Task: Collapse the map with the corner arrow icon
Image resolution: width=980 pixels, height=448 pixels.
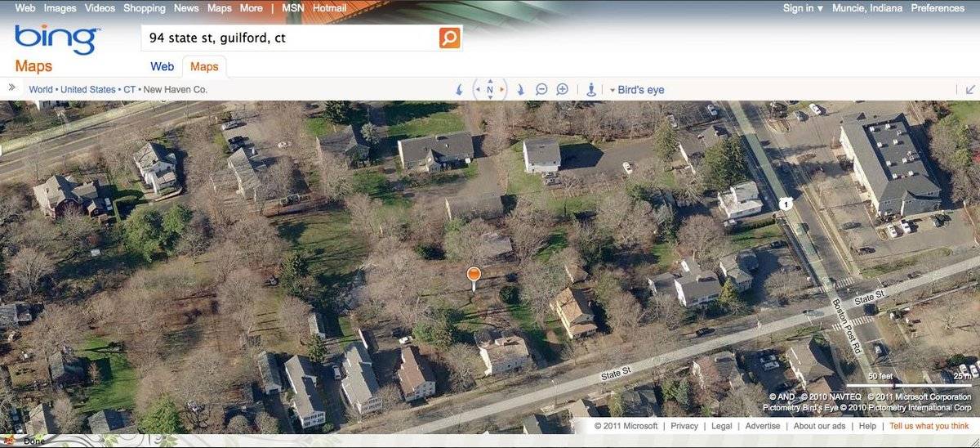Action: pyautogui.click(x=970, y=89)
